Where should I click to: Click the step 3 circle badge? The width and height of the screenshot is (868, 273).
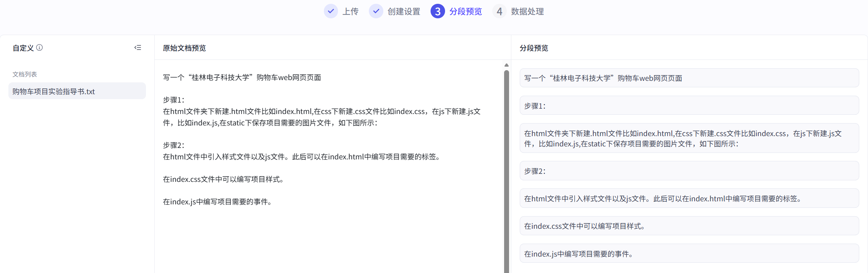[x=437, y=11]
